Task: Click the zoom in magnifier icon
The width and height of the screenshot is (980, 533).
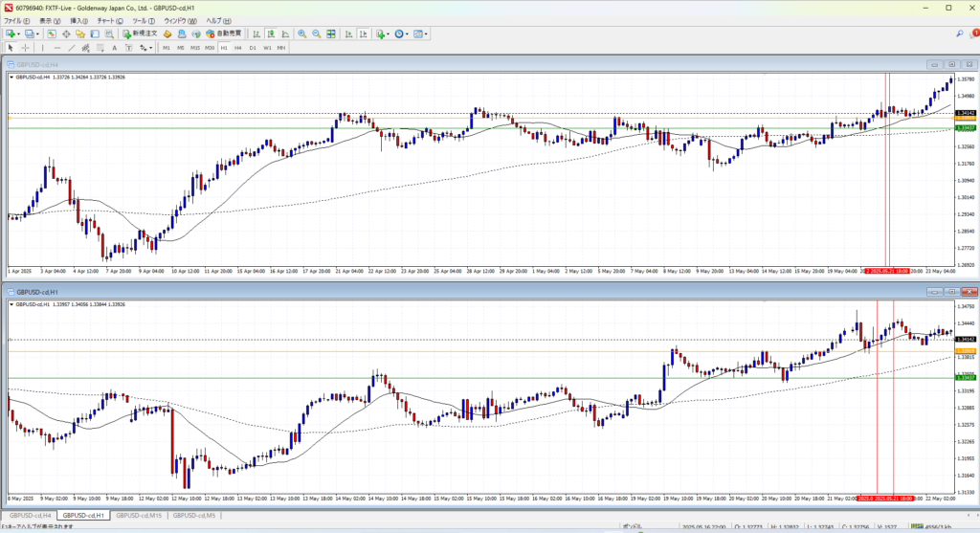Action: [301, 34]
